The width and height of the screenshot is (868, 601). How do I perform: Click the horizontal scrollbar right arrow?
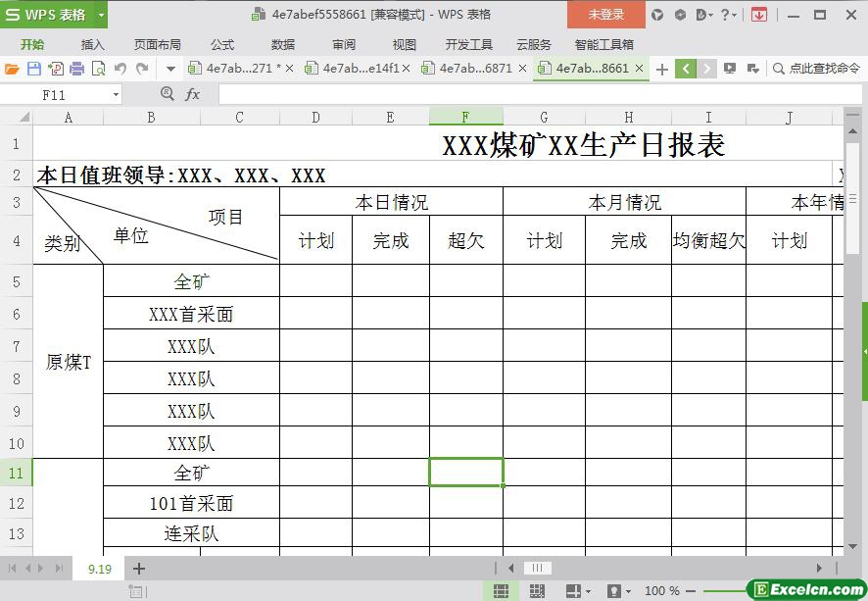coord(819,568)
